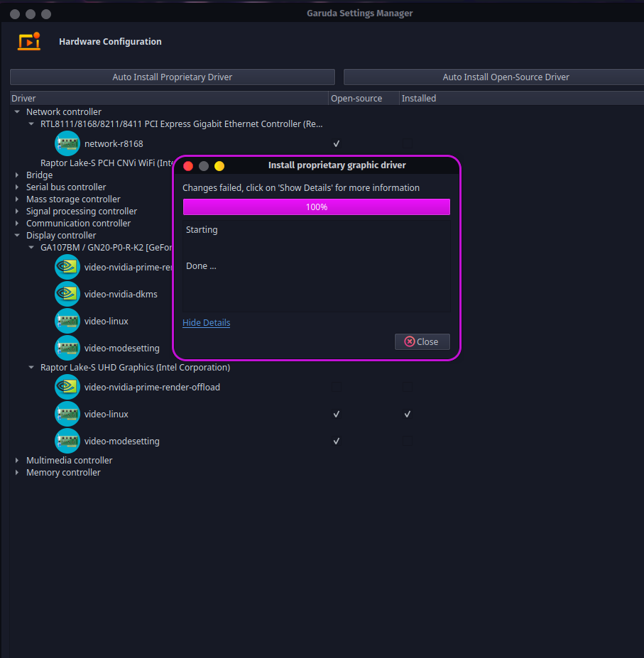Click the 'Done ...' log line
644x658 pixels.
(x=201, y=266)
